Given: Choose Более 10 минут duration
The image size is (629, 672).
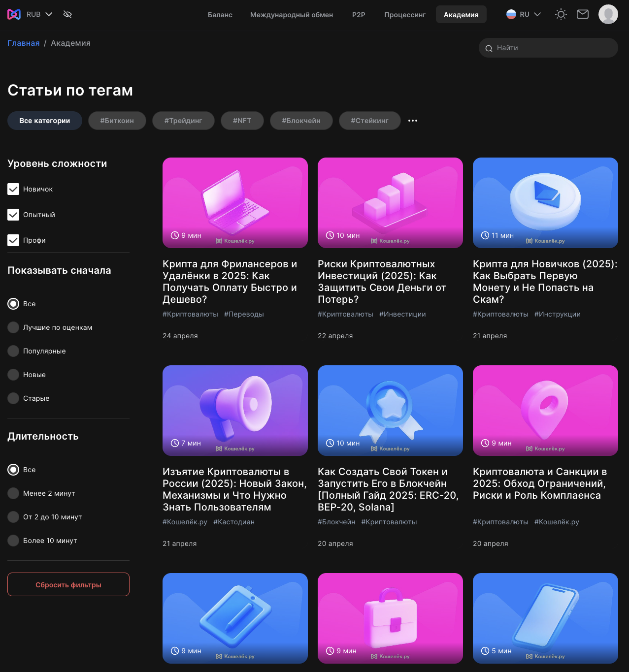Looking at the screenshot, I should (13, 541).
